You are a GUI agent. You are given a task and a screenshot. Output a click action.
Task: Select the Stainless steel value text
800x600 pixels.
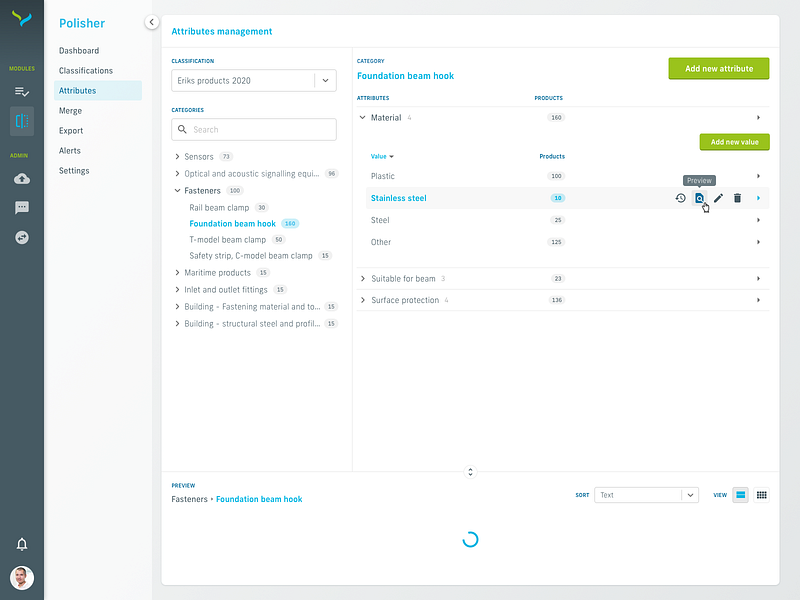tap(398, 198)
